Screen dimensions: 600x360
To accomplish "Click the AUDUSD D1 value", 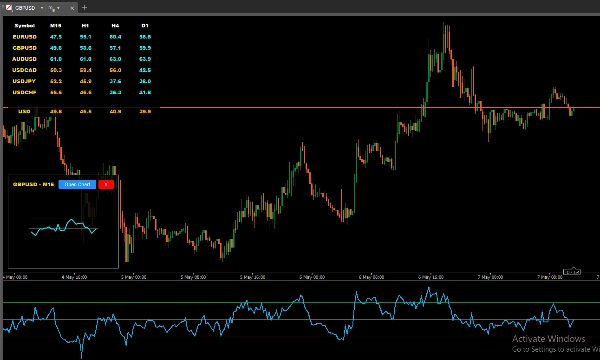I will point(145,59).
